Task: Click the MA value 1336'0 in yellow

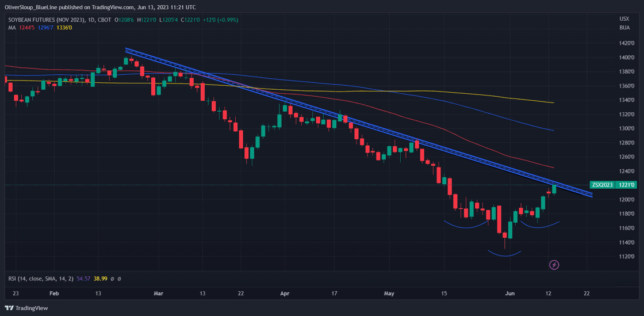Action: point(65,28)
